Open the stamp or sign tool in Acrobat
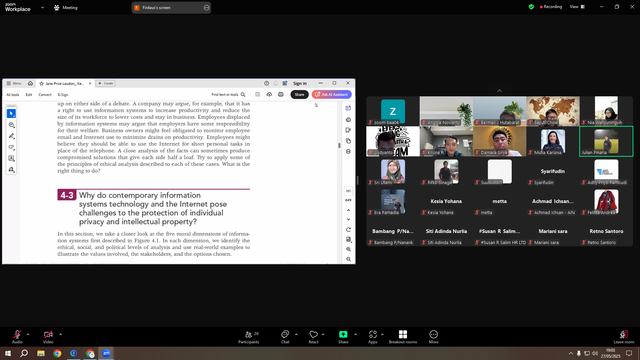 [x=11, y=169]
